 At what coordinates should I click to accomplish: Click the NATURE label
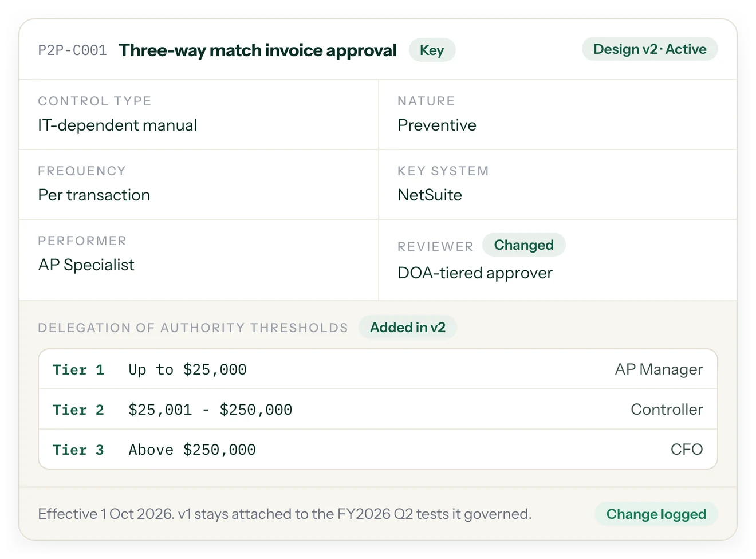tap(426, 101)
